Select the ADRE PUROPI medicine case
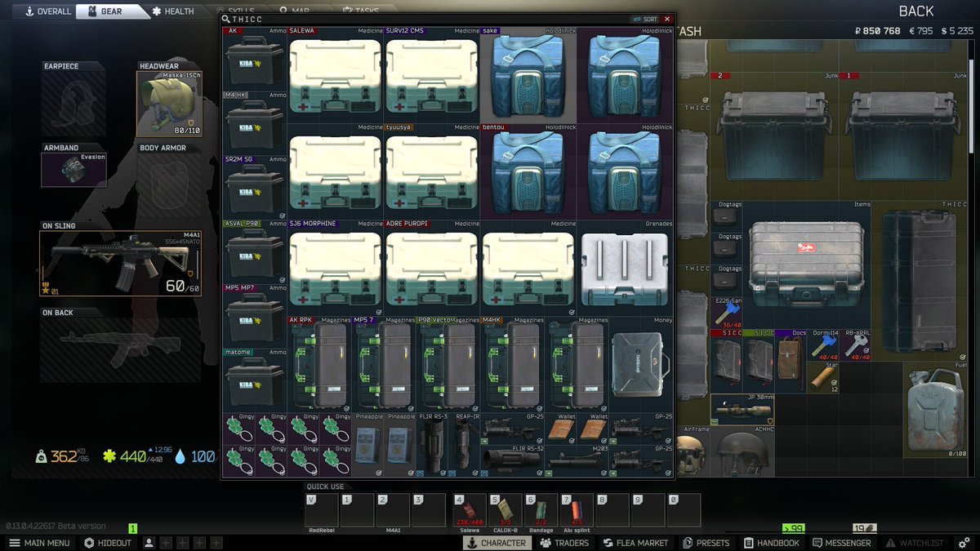The height and width of the screenshot is (551, 980). 432,268
